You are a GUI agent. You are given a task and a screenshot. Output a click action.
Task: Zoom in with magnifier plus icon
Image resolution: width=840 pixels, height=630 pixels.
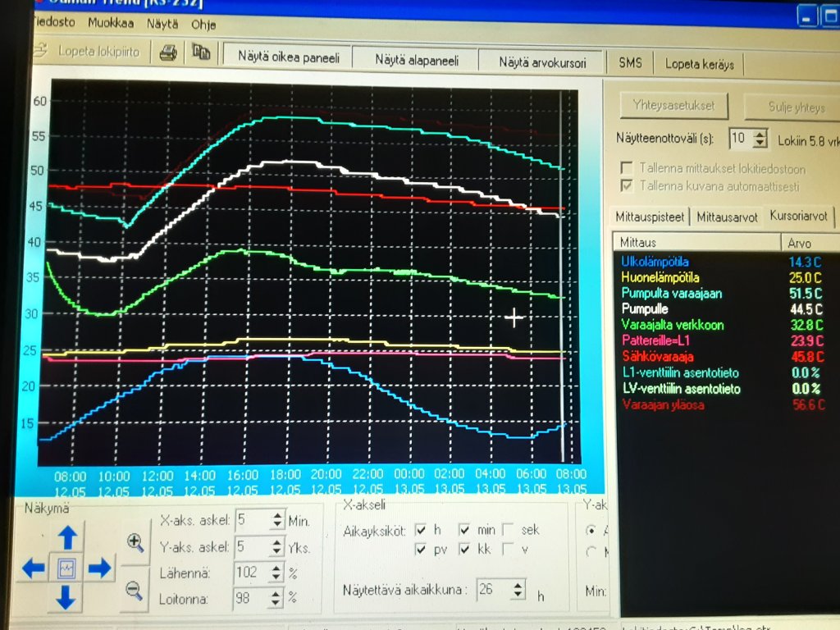(x=135, y=543)
